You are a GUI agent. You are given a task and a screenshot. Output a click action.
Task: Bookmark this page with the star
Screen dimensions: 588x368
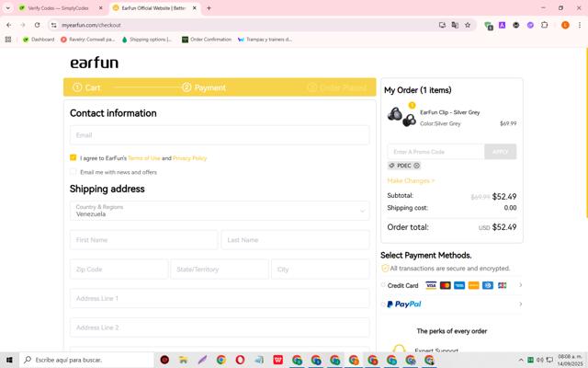click(468, 25)
